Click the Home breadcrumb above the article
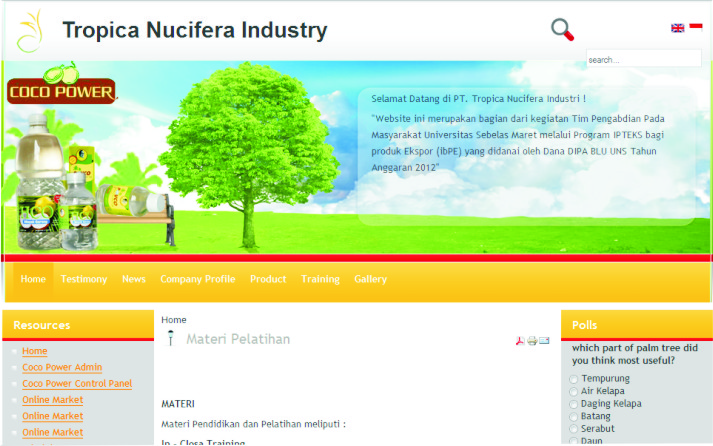The height and width of the screenshot is (446, 713). pos(174,320)
